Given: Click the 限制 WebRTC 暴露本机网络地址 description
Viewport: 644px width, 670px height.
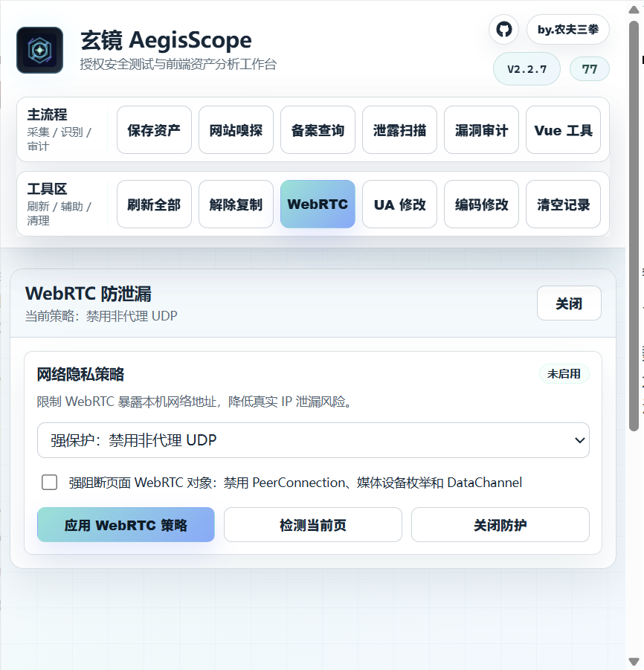Looking at the screenshot, I should pyautogui.click(x=194, y=402).
